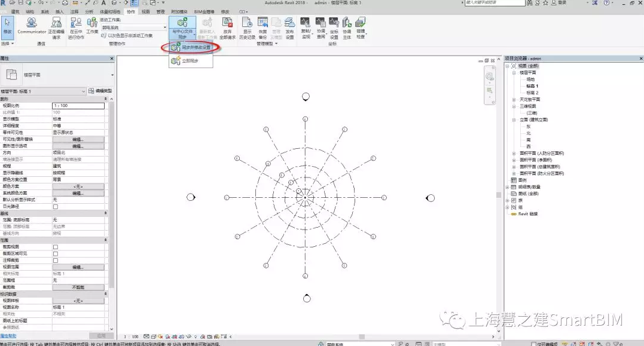
Task: Click 编辑 button for 视图范围
Action: coord(78,267)
